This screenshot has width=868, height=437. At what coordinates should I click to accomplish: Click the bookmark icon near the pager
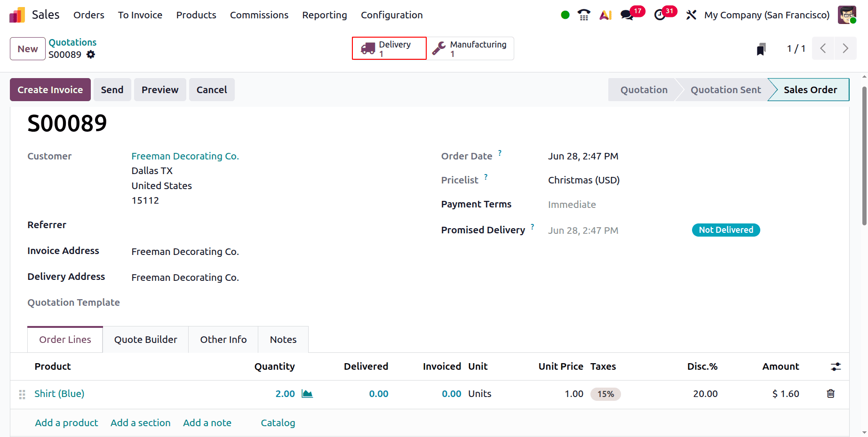[761, 49]
